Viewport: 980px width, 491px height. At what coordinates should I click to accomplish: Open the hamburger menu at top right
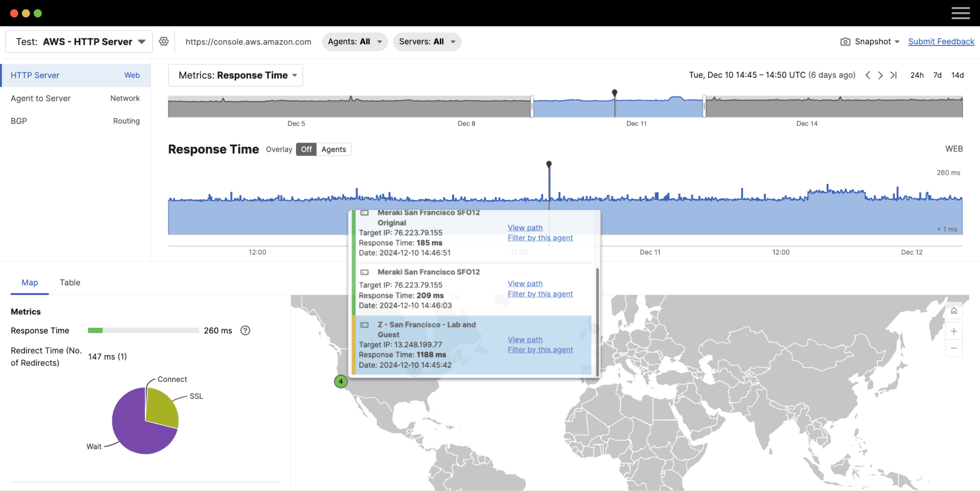[x=960, y=13]
